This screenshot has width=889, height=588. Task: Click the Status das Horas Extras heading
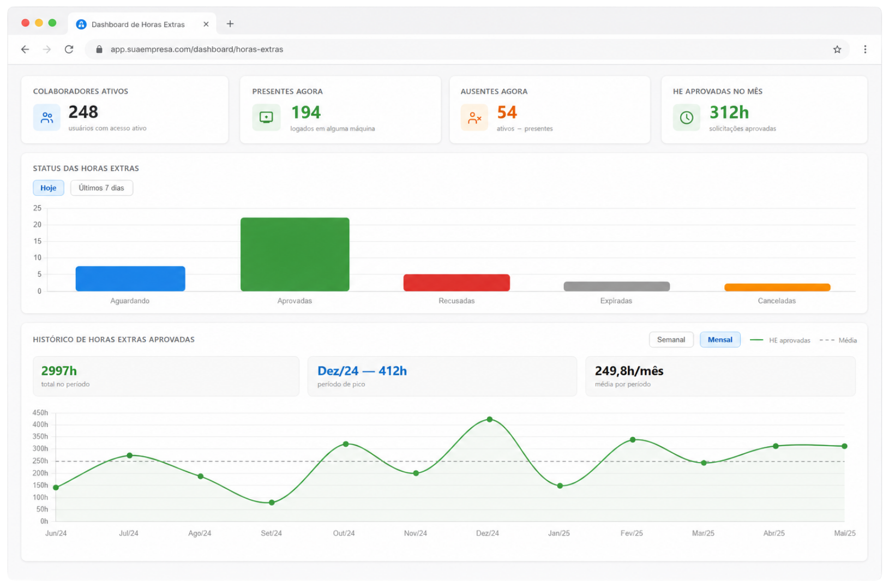tap(86, 169)
